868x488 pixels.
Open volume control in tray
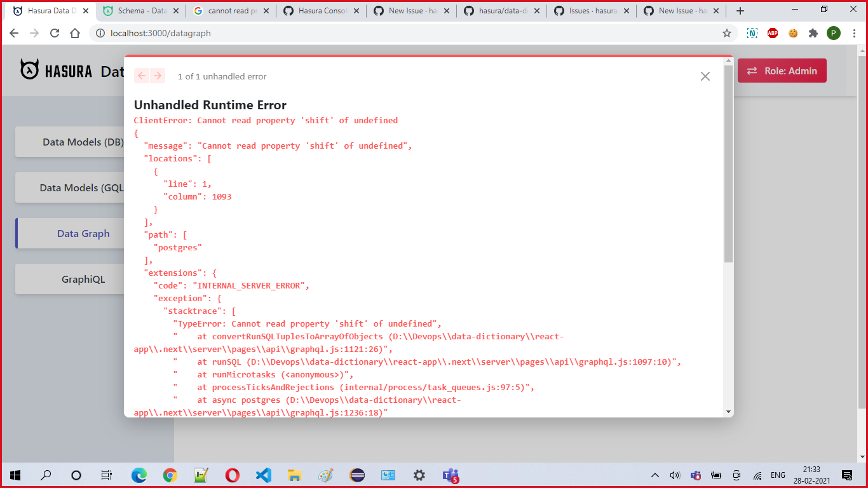(675, 475)
